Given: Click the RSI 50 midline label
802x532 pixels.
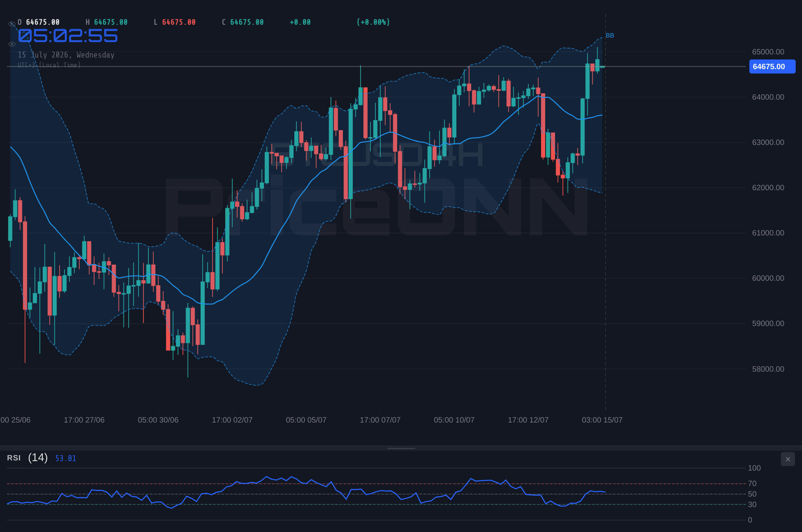Looking at the screenshot, I should [752, 494].
